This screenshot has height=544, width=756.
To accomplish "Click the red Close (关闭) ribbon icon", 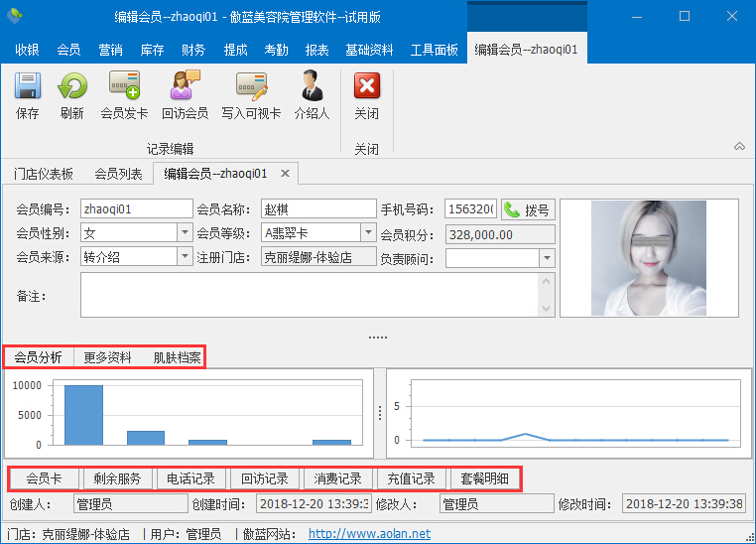I will tap(367, 87).
